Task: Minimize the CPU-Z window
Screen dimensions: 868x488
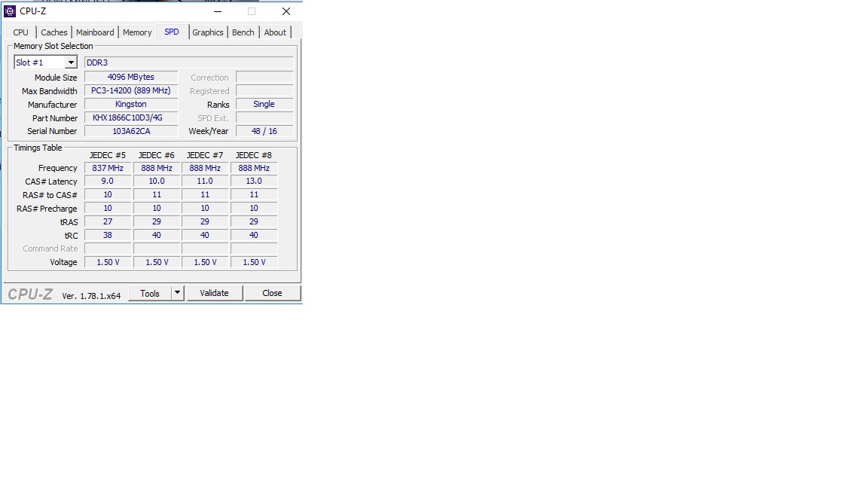Action: [x=218, y=11]
